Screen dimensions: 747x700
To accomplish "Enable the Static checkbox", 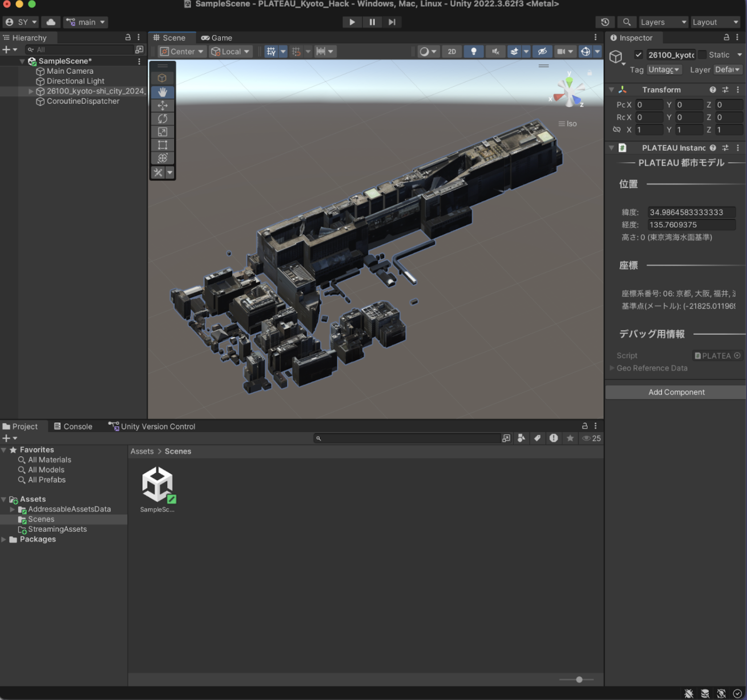I will [x=703, y=55].
